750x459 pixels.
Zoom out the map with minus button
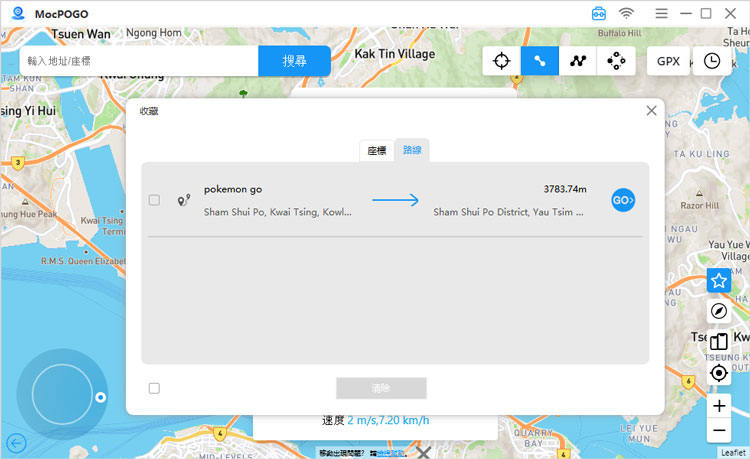718,430
